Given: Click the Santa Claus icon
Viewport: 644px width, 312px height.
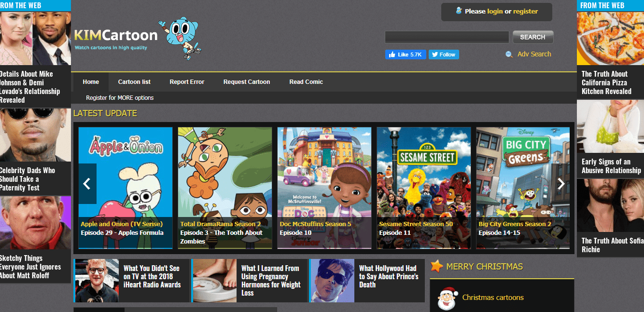Looking at the screenshot, I should point(447,298).
